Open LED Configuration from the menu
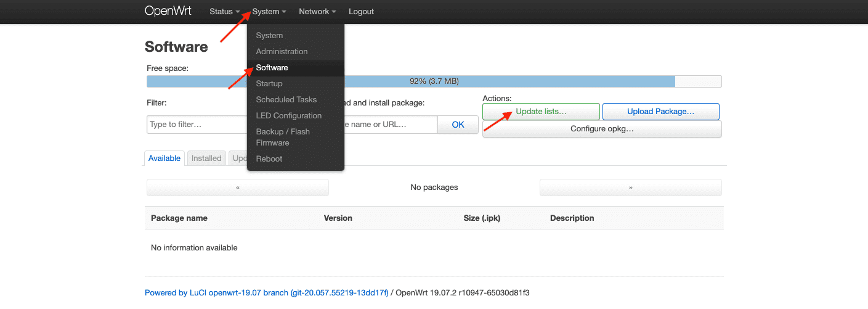The width and height of the screenshot is (868, 309). 288,116
